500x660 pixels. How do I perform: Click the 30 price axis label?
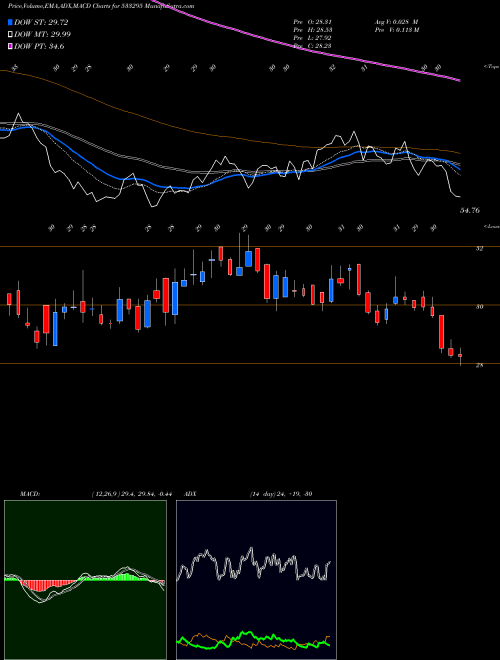point(479,307)
